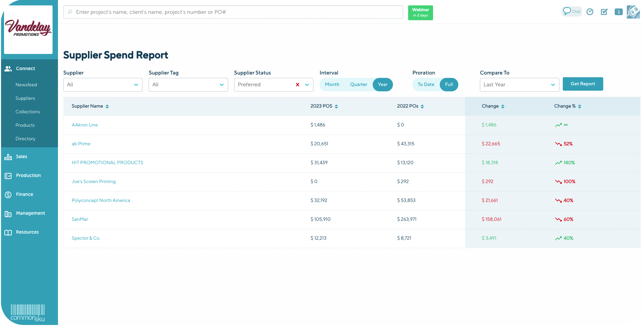
Task: Open the Compare To dropdown
Action: [x=519, y=85]
